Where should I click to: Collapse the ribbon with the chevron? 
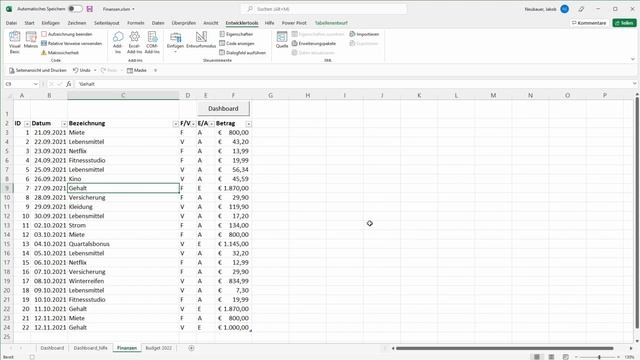[x=633, y=60]
